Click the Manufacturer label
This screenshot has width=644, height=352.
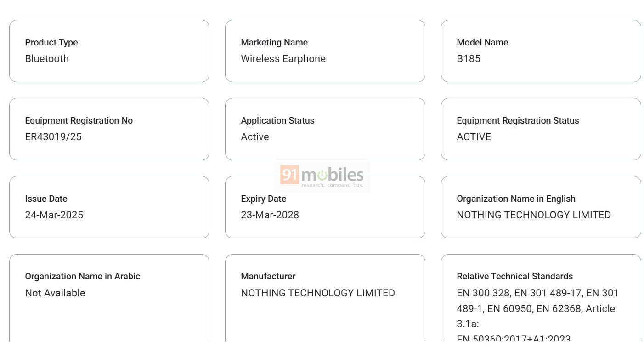(268, 276)
